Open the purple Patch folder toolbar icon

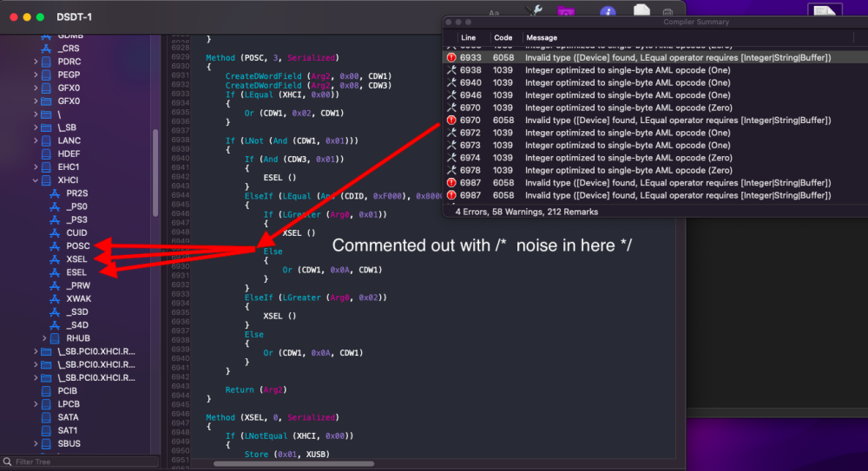point(566,11)
